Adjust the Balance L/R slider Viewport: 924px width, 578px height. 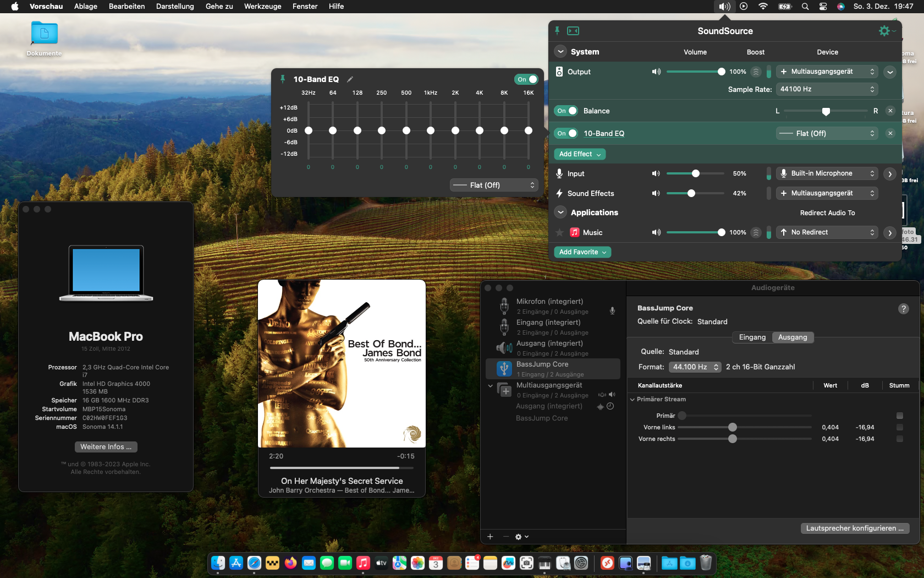click(x=826, y=111)
